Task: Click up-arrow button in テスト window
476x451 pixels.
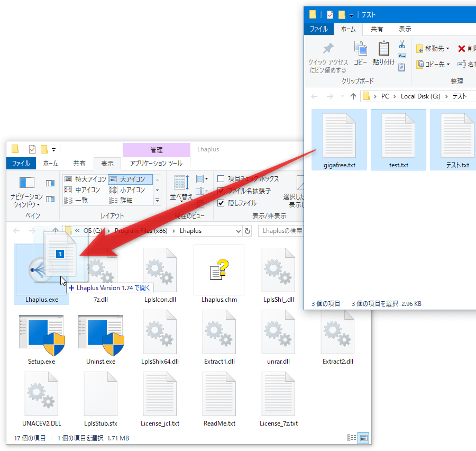Action: click(353, 96)
